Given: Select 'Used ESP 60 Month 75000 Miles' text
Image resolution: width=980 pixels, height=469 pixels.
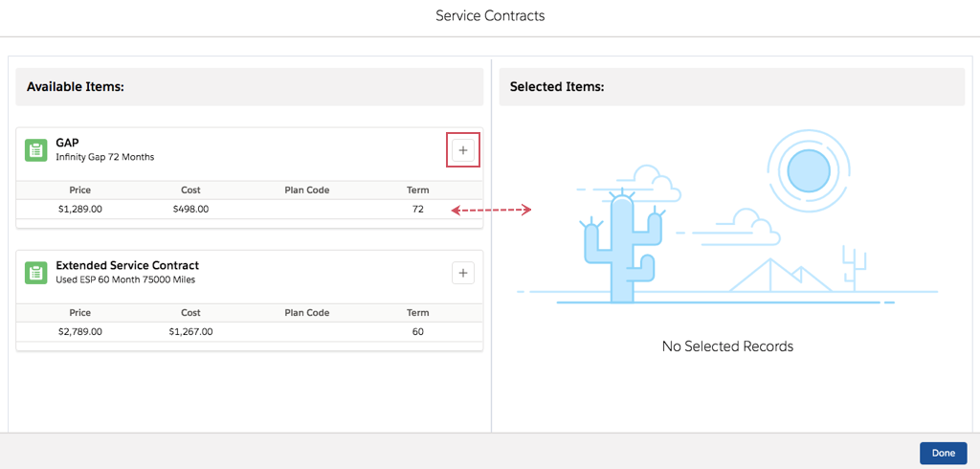Looking at the screenshot, I should (125, 279).
